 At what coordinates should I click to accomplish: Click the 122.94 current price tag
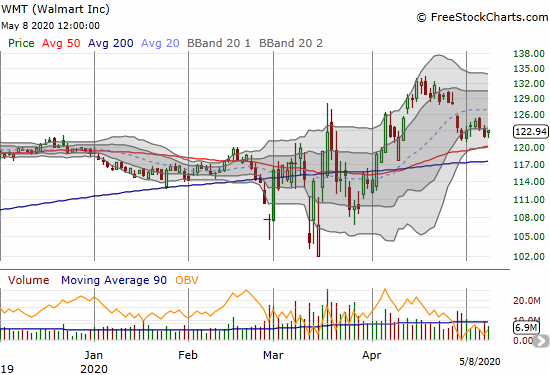point(531,132)
